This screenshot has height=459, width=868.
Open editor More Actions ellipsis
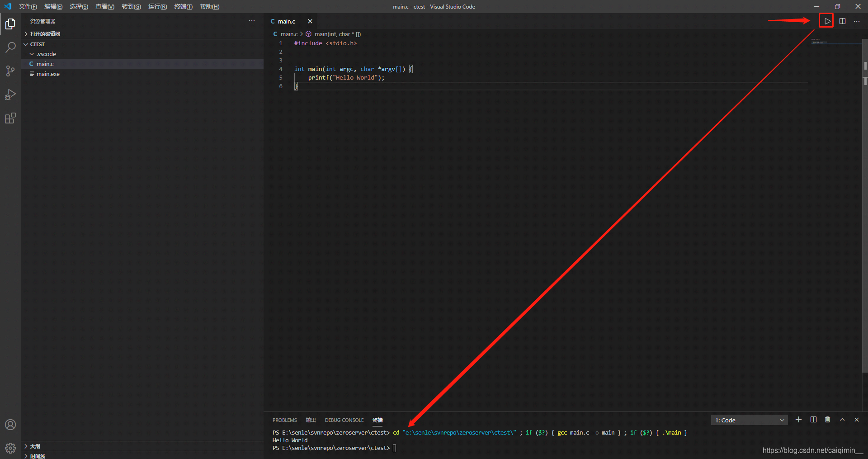857,21
